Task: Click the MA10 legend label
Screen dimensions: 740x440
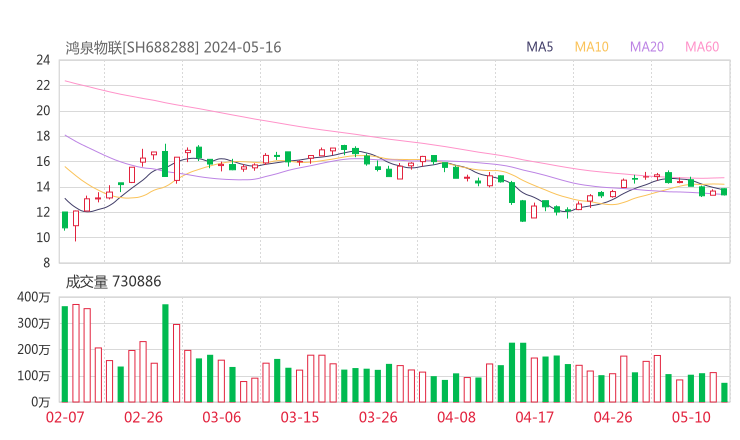Action: [x=591, y=47]
